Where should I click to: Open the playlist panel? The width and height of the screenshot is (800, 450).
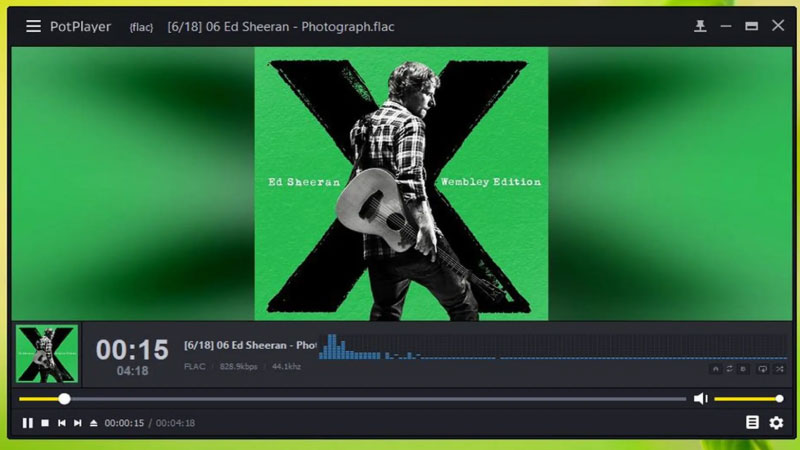pyautogui.click(x=752, y=423)
